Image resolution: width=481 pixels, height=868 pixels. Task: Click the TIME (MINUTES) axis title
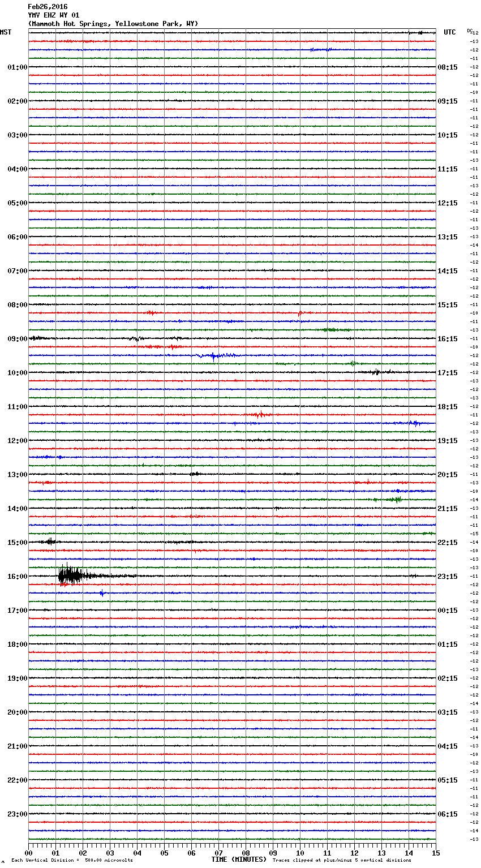tap(239, 860)
